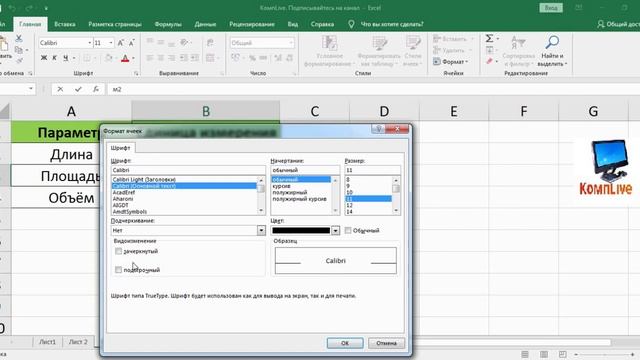Click the Sort and Filter icon
Viewport: 640px width, 360px height.
click(x=518, y=42)
